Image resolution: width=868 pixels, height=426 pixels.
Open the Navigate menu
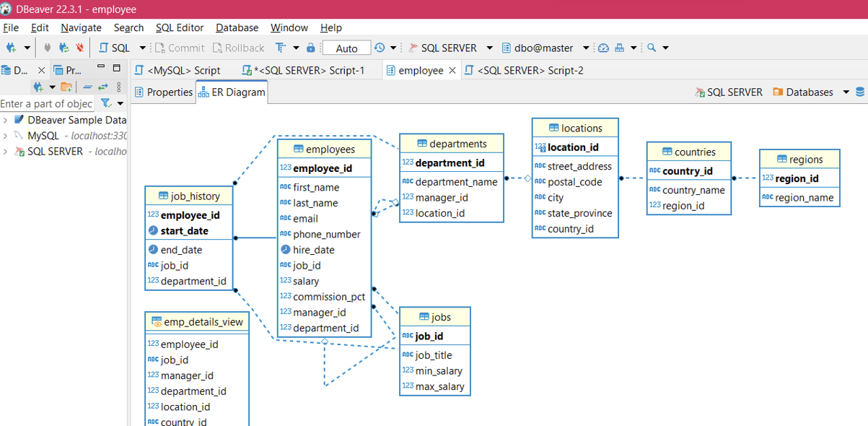pyautogui.click(x=81, y=27)
